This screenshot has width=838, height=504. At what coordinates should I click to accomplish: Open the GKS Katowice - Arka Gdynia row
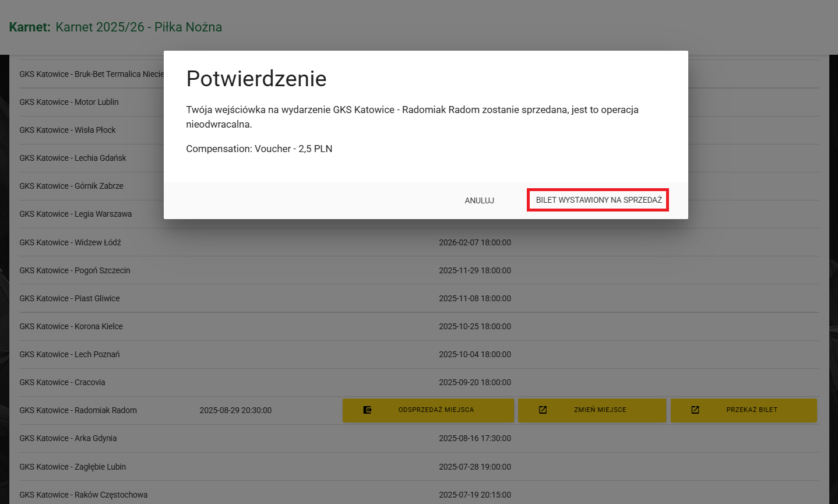68,438
